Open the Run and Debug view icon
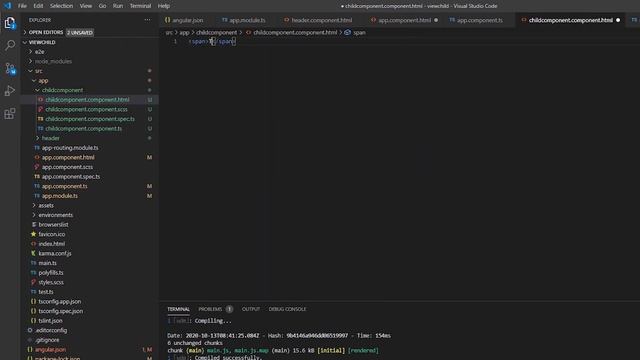The width and height of the screenshot is (640, 360). click(x=10, y=91)
